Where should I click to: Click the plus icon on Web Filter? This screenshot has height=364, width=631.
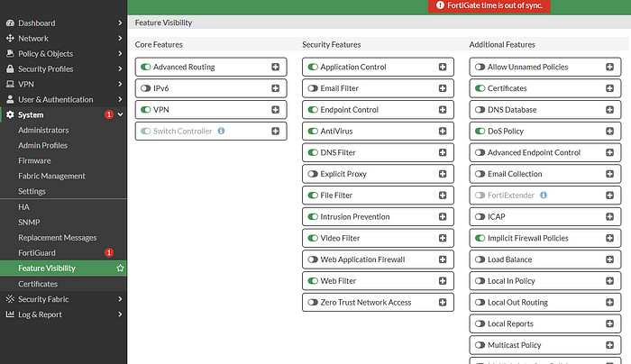click(x=443, y=281)
